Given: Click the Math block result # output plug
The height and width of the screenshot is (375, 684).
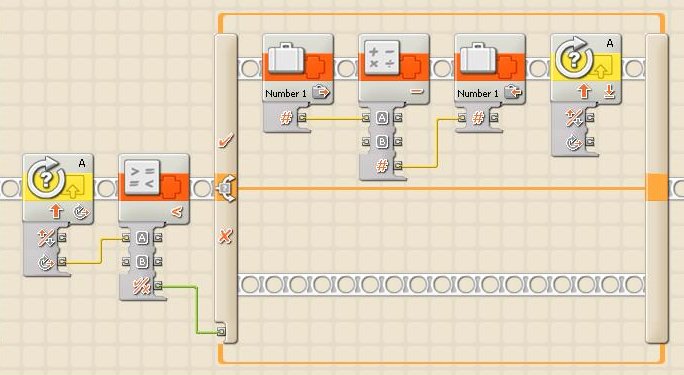Looking at the screenshot, I should click(398, 166).
